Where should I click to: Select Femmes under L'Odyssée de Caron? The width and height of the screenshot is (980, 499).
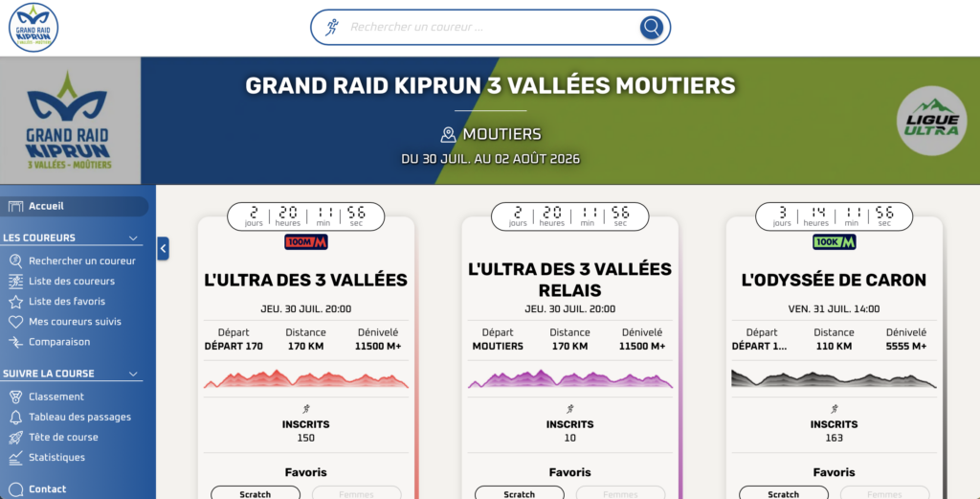click(885, 493)
